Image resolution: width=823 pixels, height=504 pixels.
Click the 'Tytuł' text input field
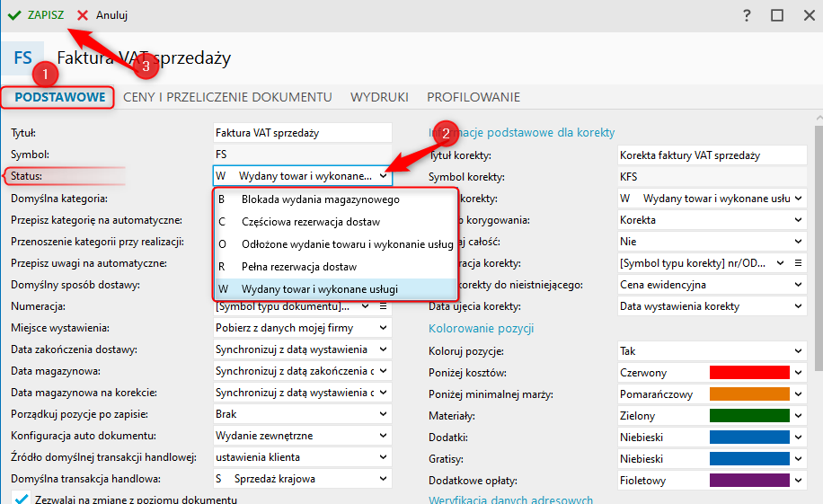(303, 133)
